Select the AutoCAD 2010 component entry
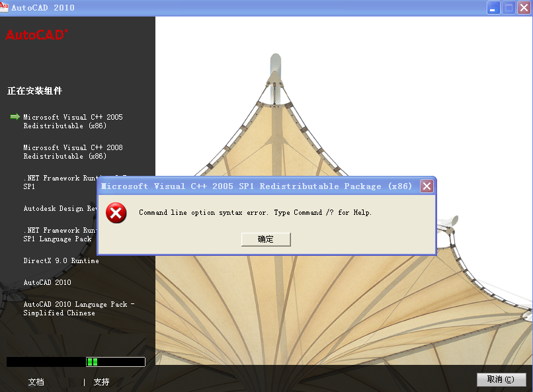The image size is (533, 392). tap(47, 283)
